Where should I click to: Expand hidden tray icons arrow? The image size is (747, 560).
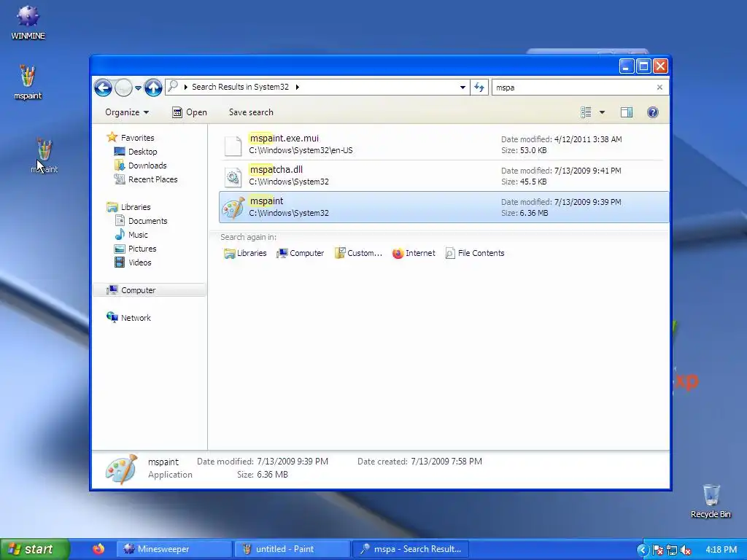click(x=642, y=550)
